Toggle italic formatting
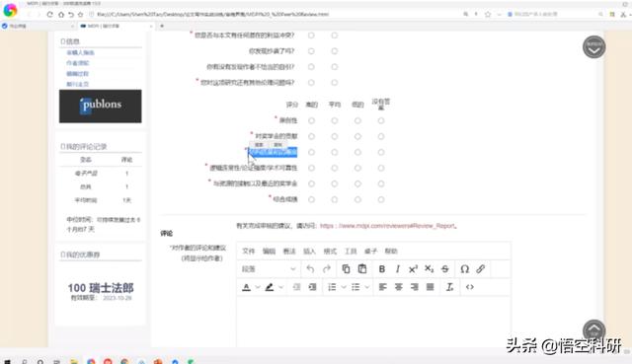The width and height of the screenshot is (632, 364). pos(397,269)
